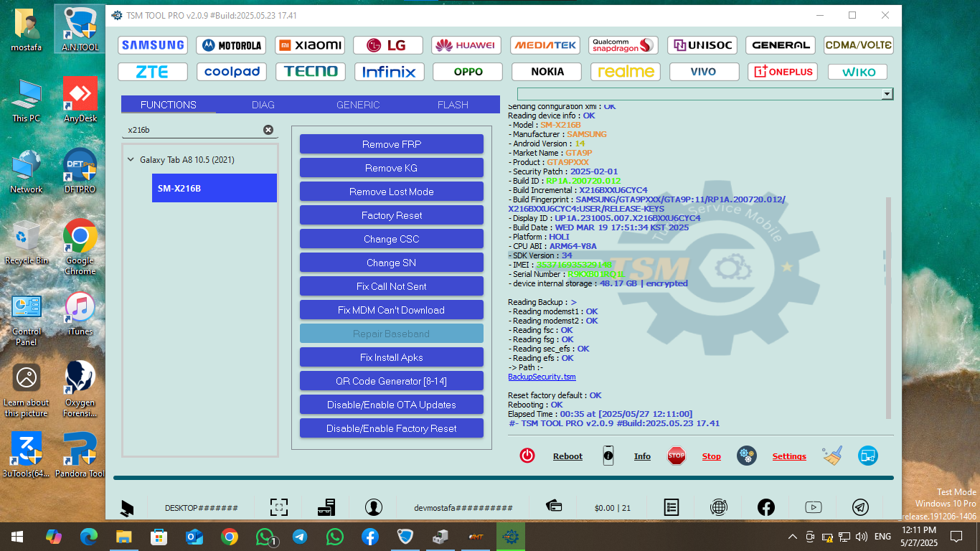Select the Oppo brand logo
Image resolution: width=980 pixels, height=551 pixels.
pyautogui.click(x=468, y=72)
